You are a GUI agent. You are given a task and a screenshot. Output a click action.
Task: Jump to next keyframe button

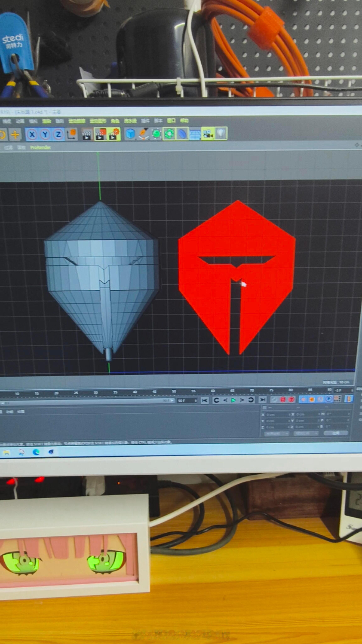pos(251,400)
